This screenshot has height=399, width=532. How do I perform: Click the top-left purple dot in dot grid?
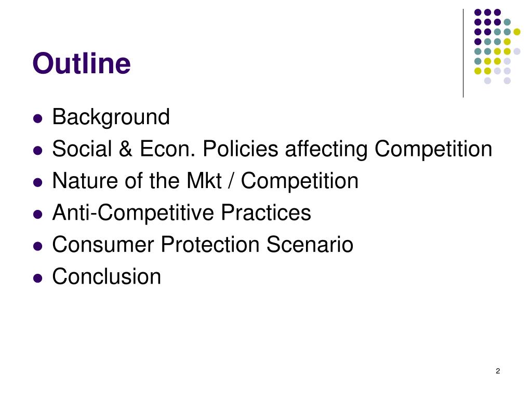coord(478,12)
